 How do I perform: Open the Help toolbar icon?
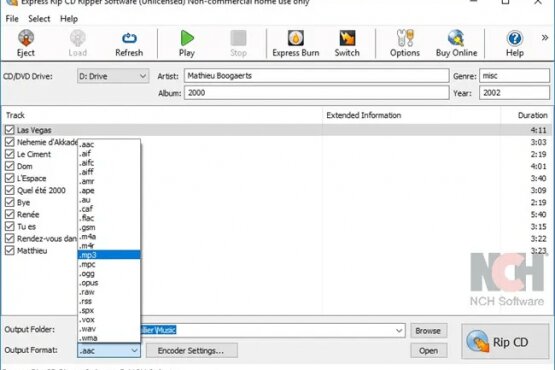click(515, 38)
